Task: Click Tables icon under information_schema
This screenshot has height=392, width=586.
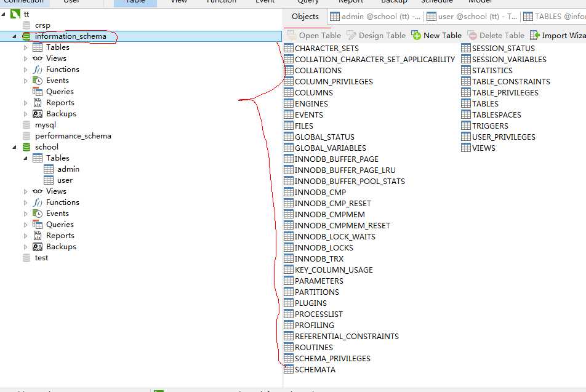Action: click(x=38, y=47)
